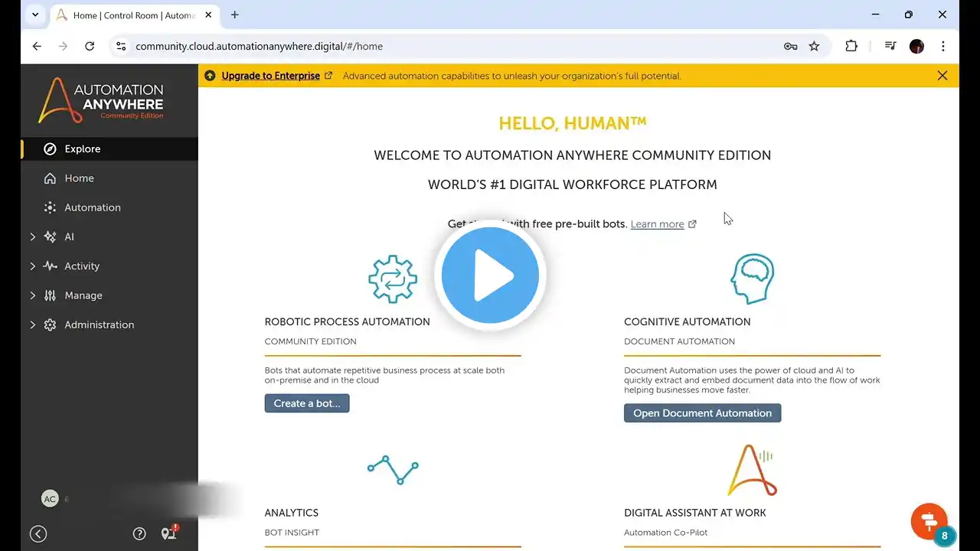Click the Open Document Automation button

point(702,413)
